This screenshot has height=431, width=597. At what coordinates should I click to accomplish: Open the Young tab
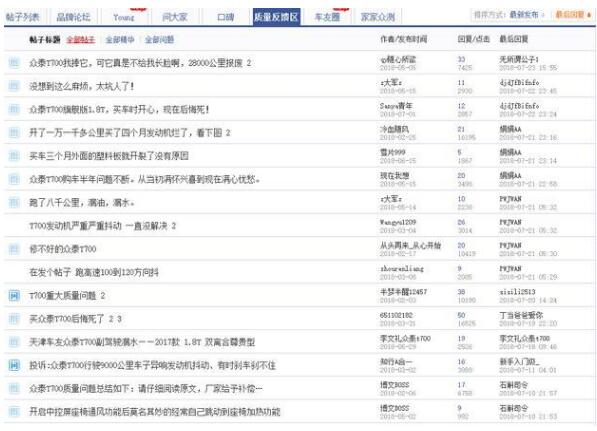tap(124, 17)
